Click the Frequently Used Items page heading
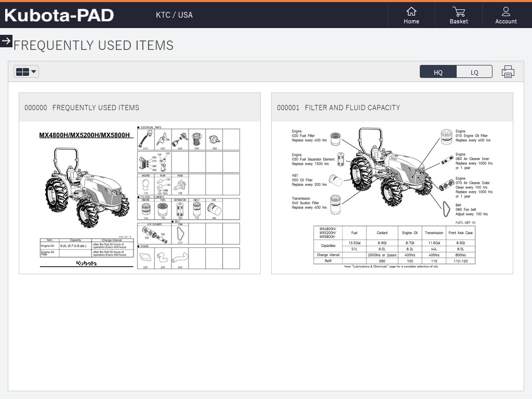Viewport: 532px width, 399px height. tap(94, 46)
